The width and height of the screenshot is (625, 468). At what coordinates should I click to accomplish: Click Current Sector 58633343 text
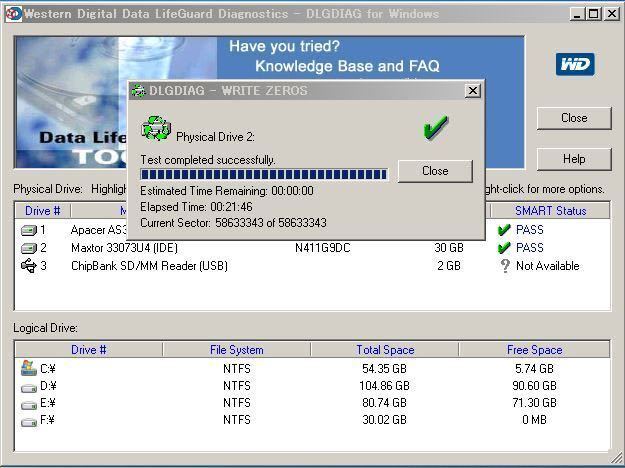pyautogui.click(x=233, y=223)
